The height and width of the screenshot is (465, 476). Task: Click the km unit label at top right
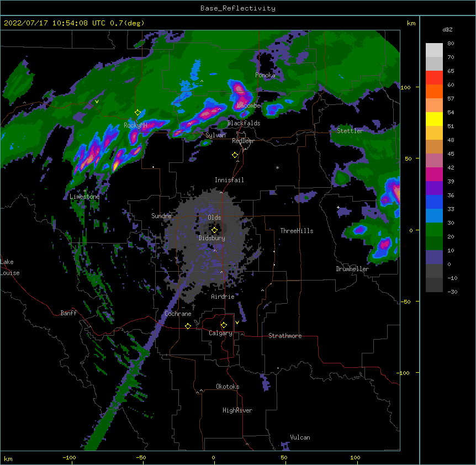click(411, 23)
